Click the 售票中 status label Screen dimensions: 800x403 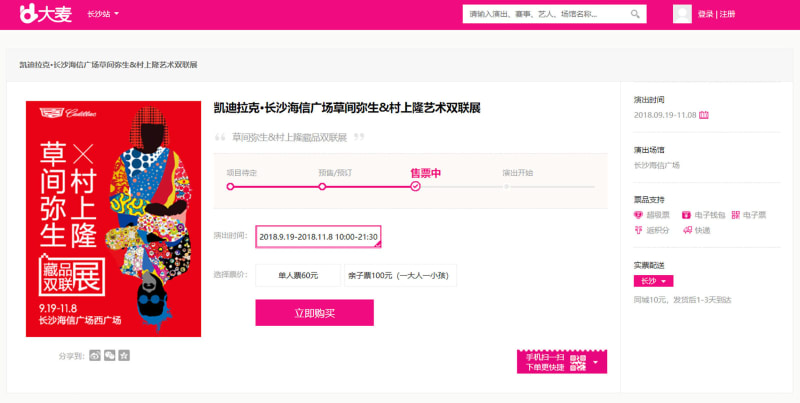(426, 173)
